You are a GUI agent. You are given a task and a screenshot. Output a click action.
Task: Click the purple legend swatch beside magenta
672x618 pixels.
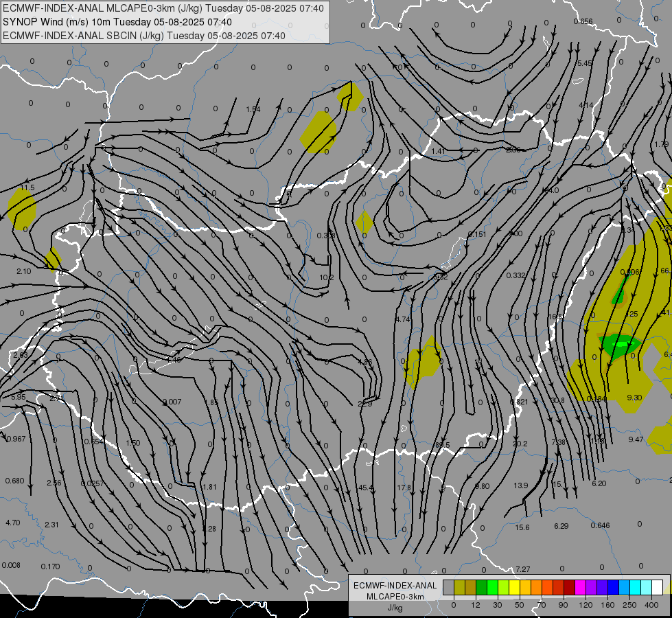coord(592,587)
